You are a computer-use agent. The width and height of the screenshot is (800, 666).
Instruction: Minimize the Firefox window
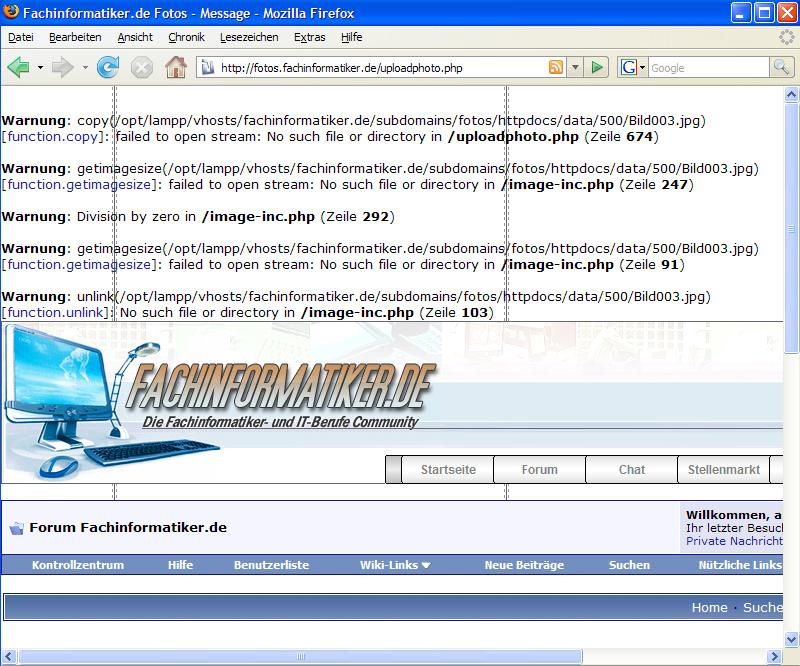click(741, 12)
